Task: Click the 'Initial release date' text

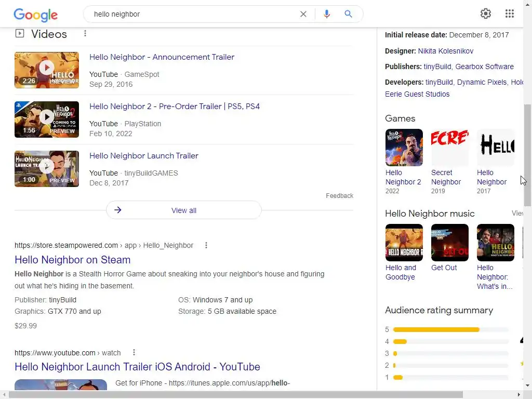Action: click(x=416, y=35)
